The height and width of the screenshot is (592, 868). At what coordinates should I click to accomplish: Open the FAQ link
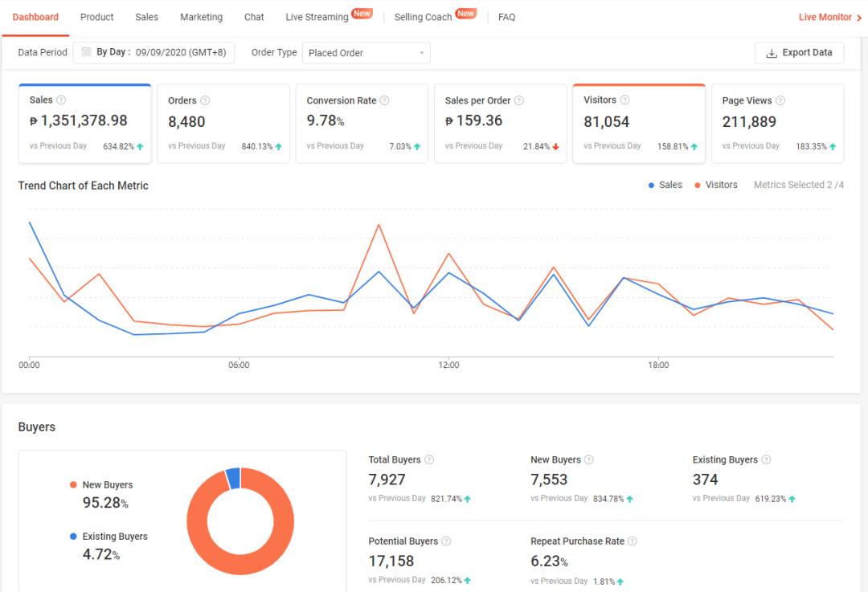506,17
